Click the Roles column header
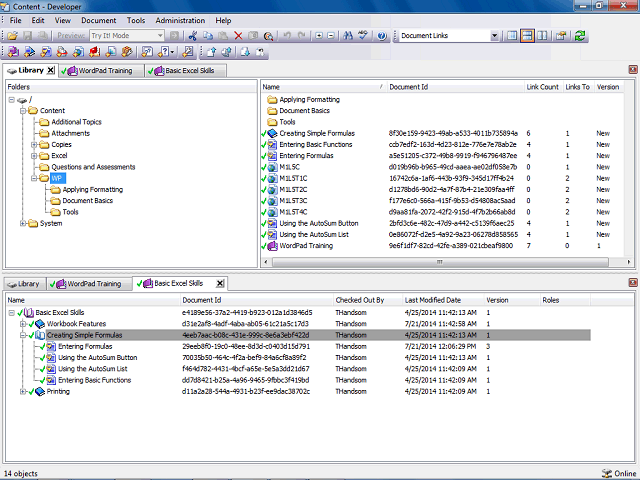Viewport: 640px width, 480px height. pyautogui.click(x=565, y=300)
